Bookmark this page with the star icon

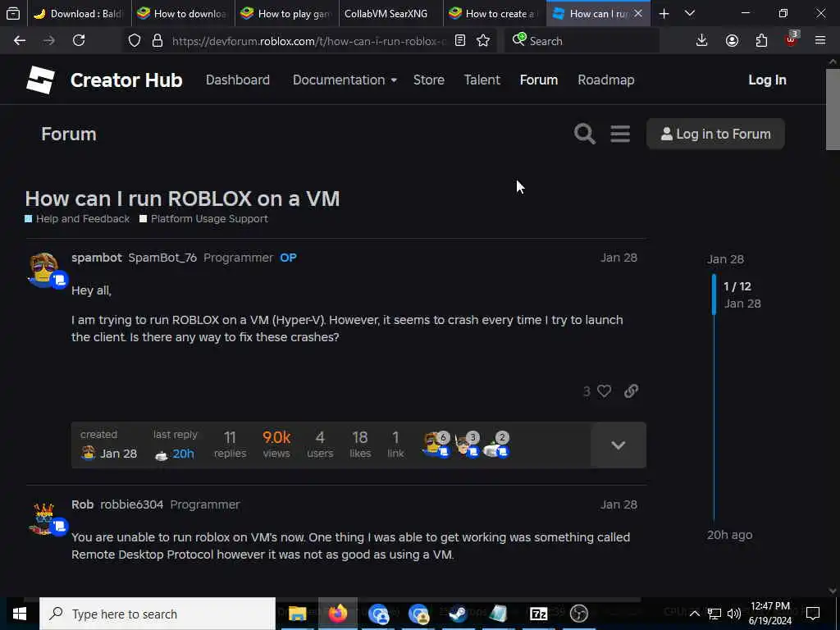tap(483, 41)
